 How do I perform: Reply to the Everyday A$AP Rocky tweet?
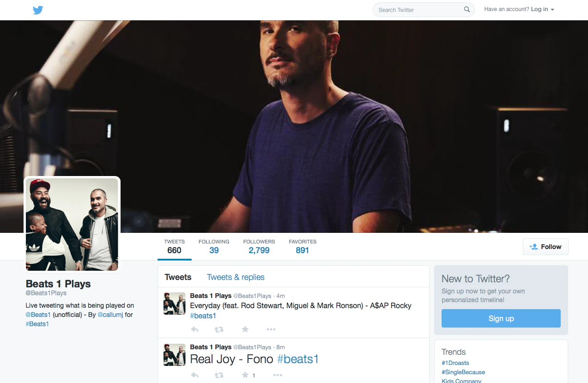coord(194,329)
